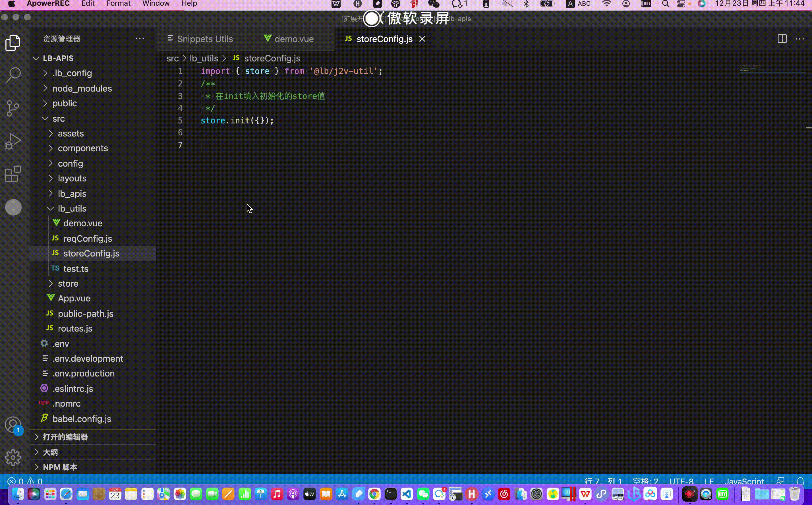Open editor more actions ellipsis menu
Screen dimensions: 812x505
coord(800,39)
